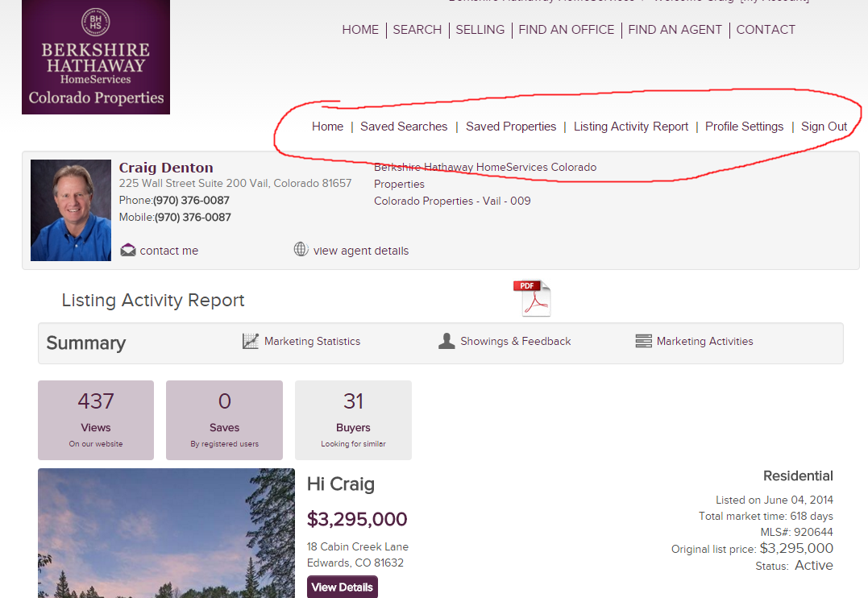Click the envelope icon beside contact me
Screen dimensions: 868x598
128,251
